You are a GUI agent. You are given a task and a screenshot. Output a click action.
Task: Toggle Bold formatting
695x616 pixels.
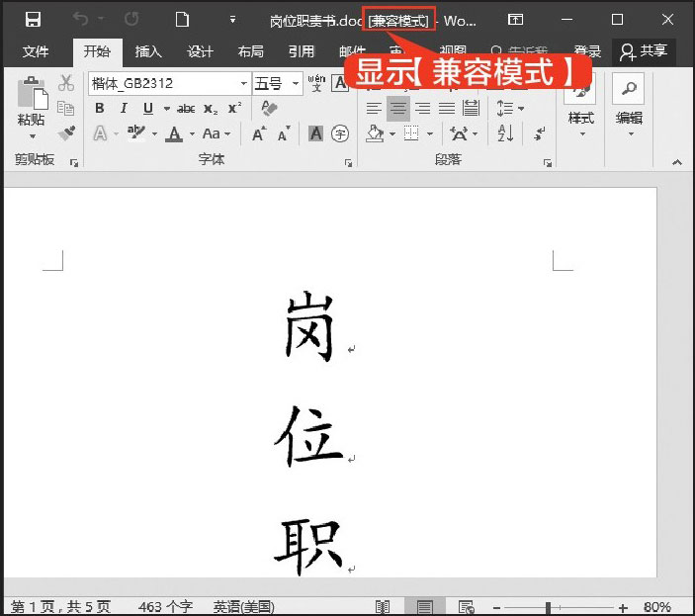(x=99, y=109)
